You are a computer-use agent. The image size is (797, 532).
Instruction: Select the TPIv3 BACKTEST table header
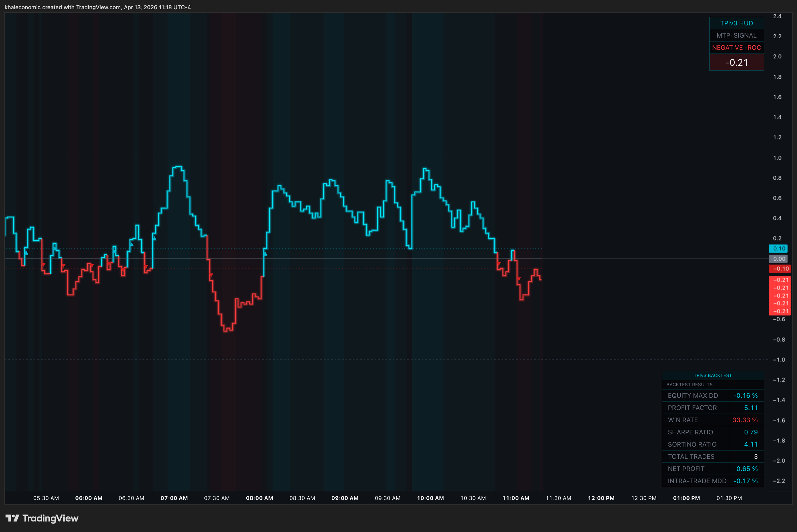(x=713, y=375)
